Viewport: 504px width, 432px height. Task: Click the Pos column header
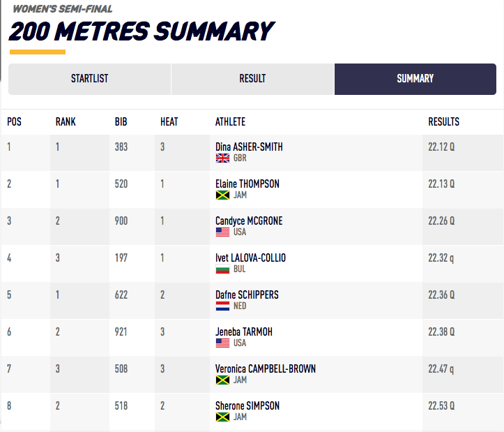click(x=14, y=121)
